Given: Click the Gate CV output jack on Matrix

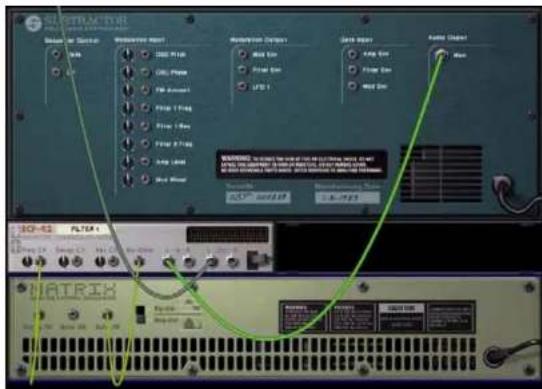Looking at the screenshot, I should [108, 315].
